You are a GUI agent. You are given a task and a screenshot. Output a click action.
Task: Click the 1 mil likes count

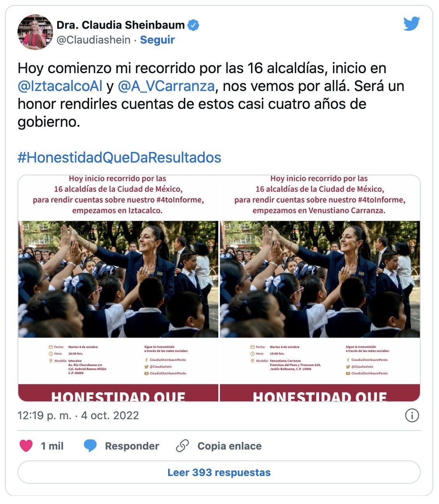(x=52, y=446)
